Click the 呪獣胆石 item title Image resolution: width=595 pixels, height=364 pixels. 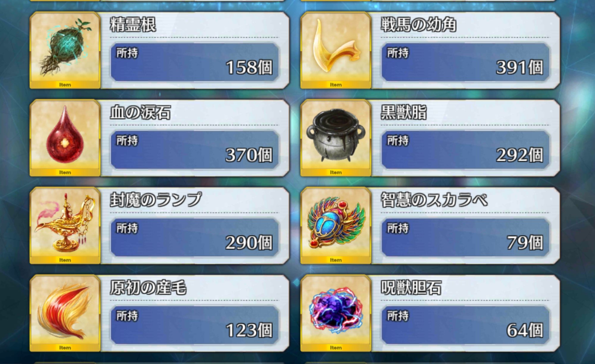[x=411, y=287]
